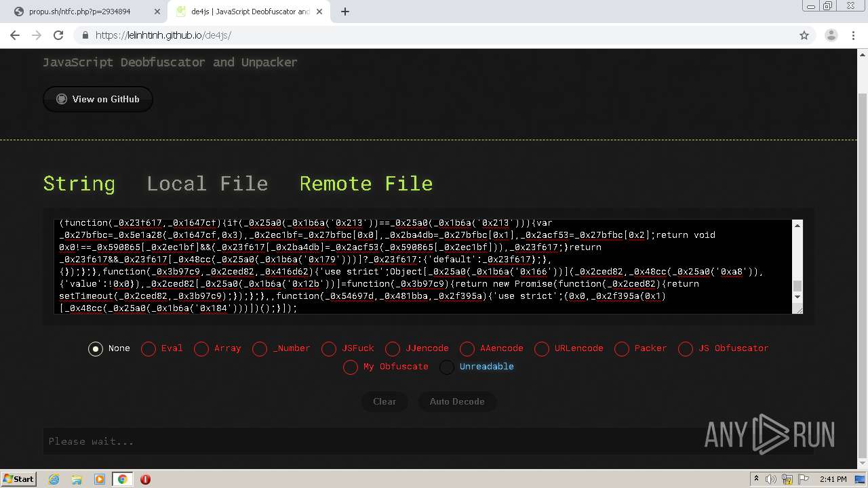The width and height of the screenshot is (868, 488).
Task: Select the String input tab
Action: coord(79,184)
